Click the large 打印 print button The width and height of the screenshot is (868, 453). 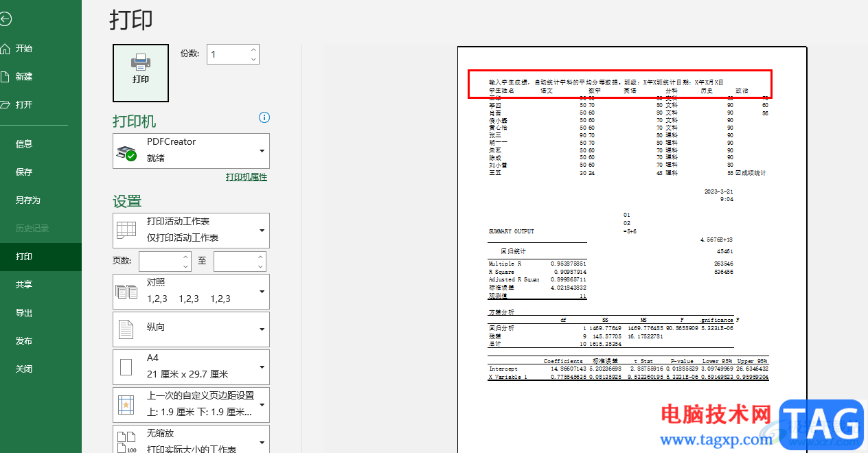[141, 72]
